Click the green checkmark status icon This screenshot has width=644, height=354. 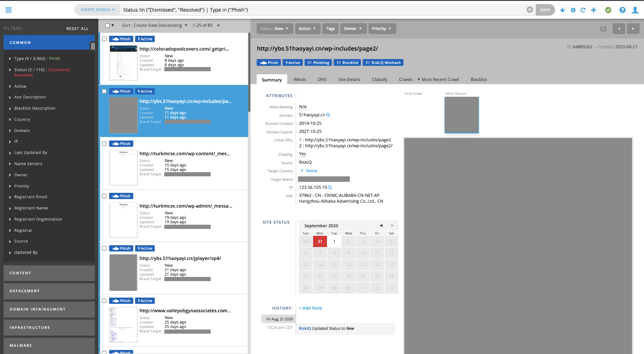608,10
